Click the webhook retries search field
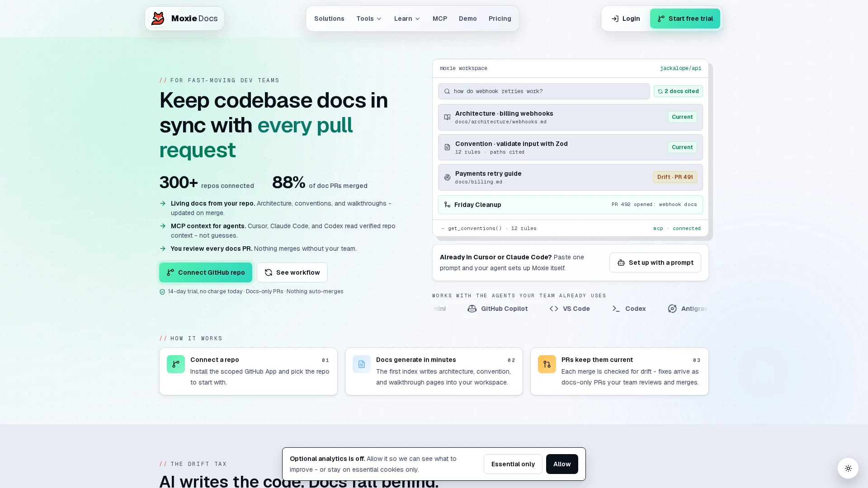The width and height of the screenshot is (868, 488). pos(544,91)
